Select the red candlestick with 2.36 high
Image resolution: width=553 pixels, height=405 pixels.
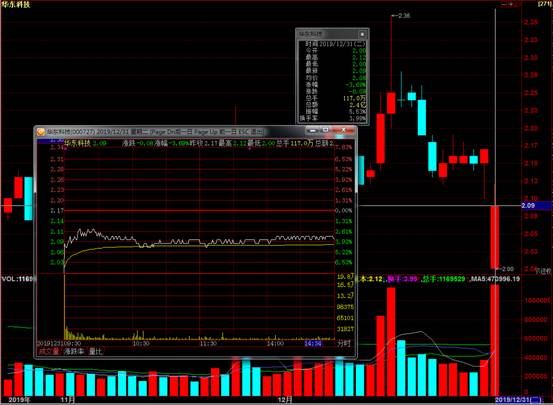[391, 103]
